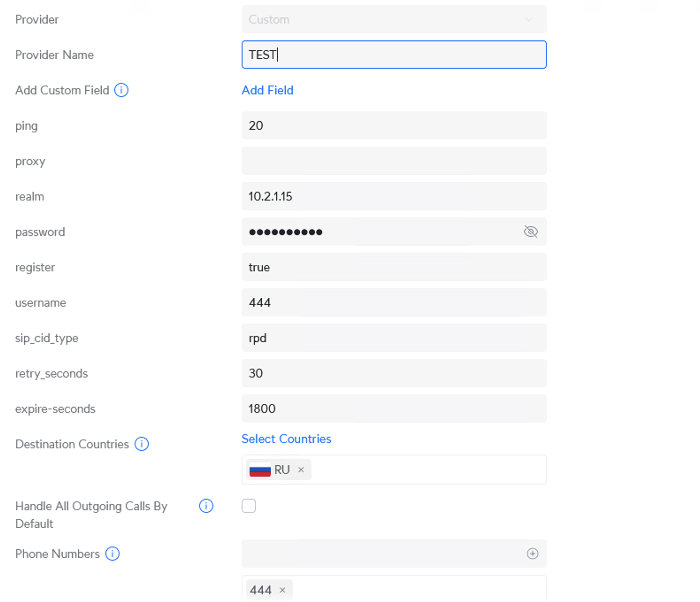Image resolution: width=700 pixels, height=602 pixels.
Task: Click the expire-seconds field with 1800
Action: (x=393, y=409)
